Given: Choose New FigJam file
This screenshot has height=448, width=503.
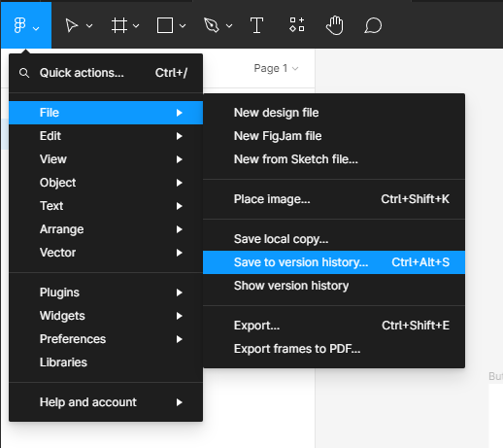Looking at the screenshot, I should 334,136.
